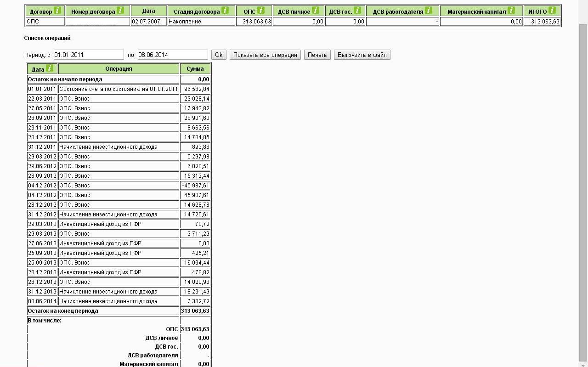Click the date 29.06.2012

click(42, 166)
